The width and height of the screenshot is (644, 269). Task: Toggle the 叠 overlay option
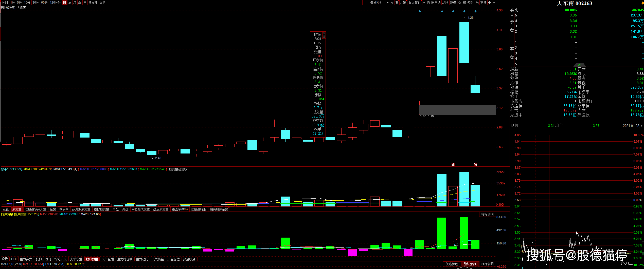pyautogui.click(x=459, y=3)
